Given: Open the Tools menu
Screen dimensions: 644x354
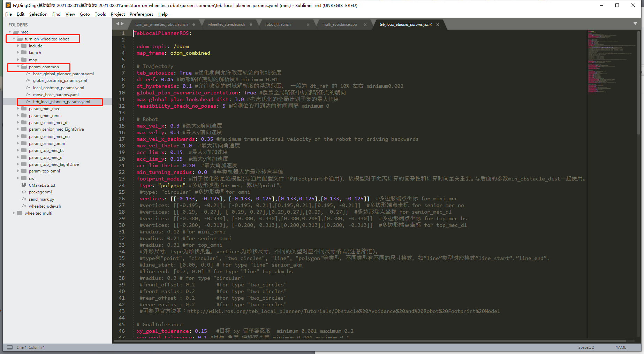Looking at the screenshot, I should pos(100,14).
